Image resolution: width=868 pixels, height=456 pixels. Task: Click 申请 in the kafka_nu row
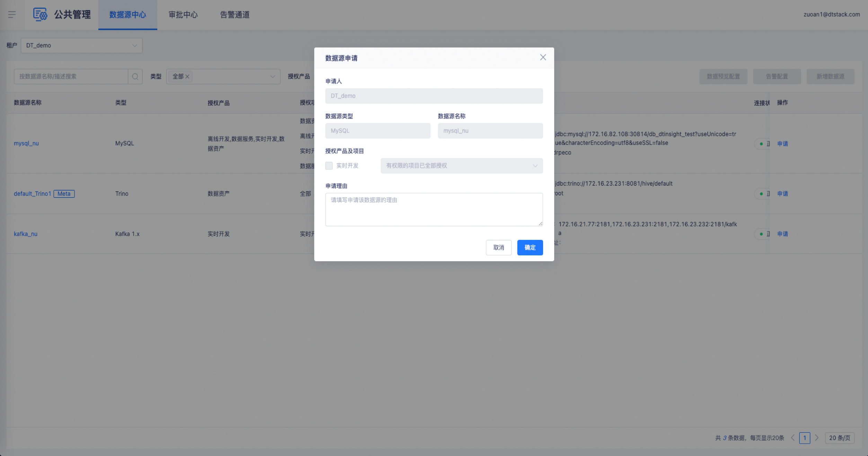click(x=782, y=234)
